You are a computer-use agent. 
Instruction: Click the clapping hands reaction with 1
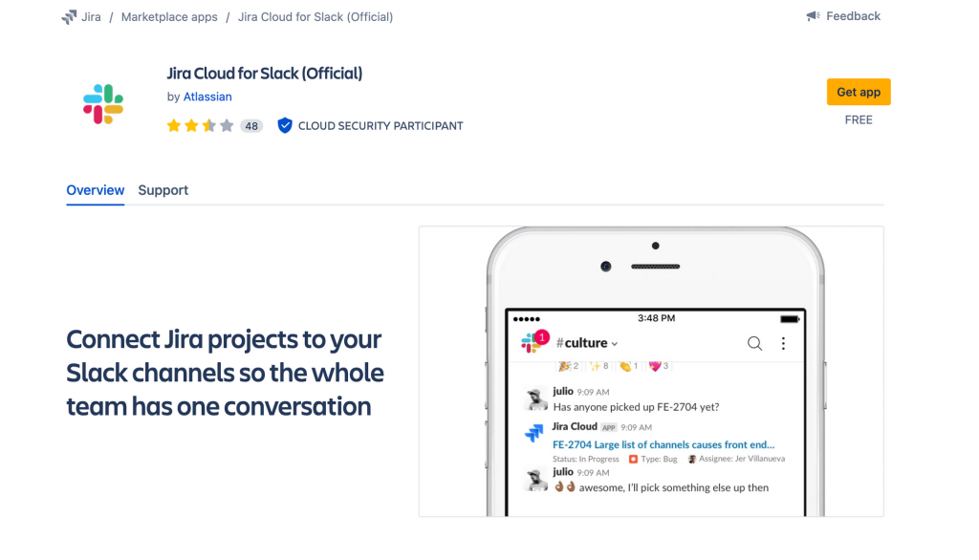pyautogui.click(x=628, y=366)
